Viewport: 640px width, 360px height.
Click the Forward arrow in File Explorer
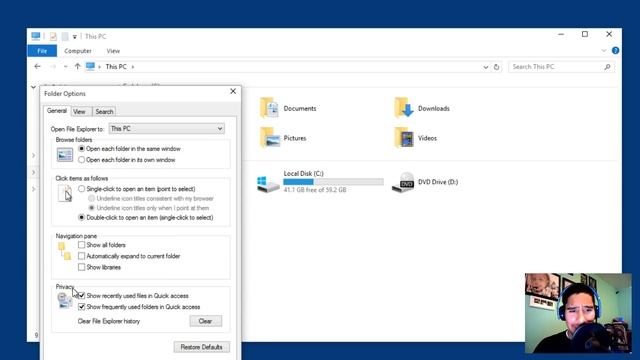pos(53,66)
